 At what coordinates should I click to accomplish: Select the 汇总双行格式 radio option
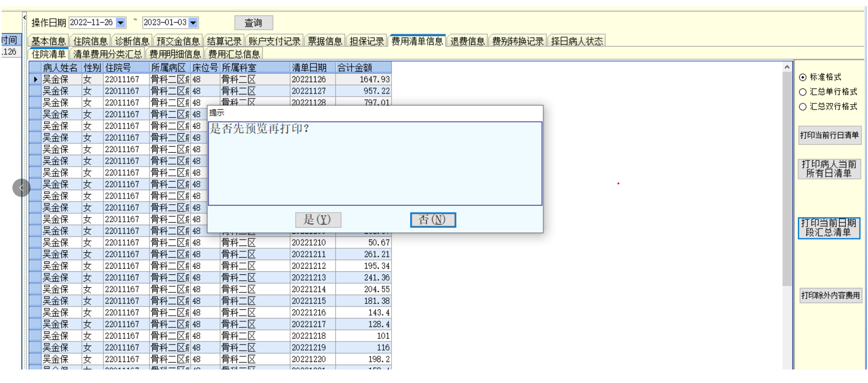pos(802,107)
